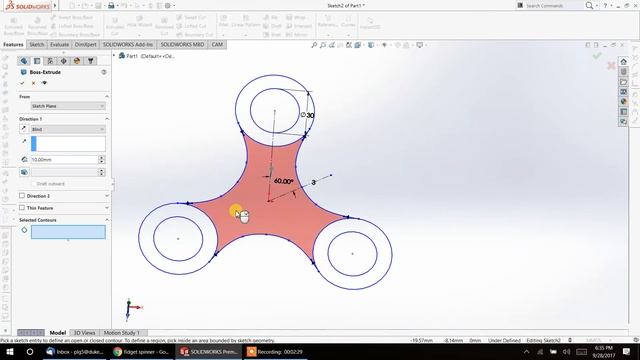Expand Part1 flyout tree arrow
640x360 pixels.
114,56
